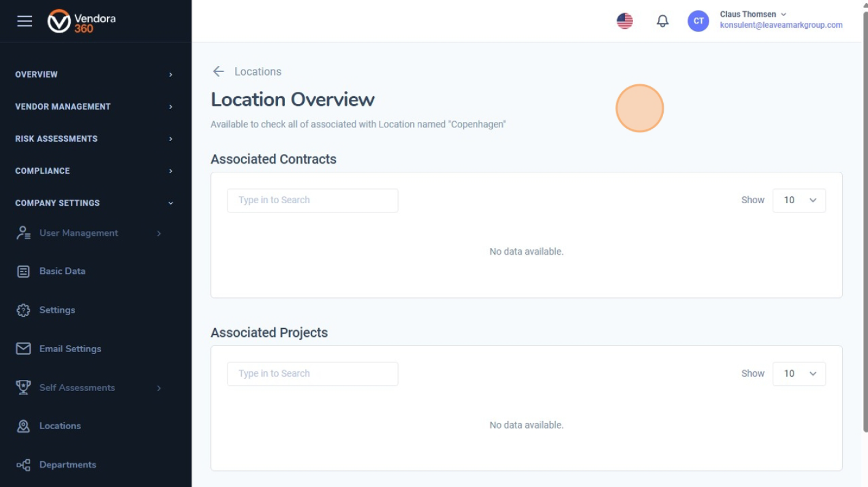
Task: Click the Locations breadcrumb link
Action: tap(258, 71)
